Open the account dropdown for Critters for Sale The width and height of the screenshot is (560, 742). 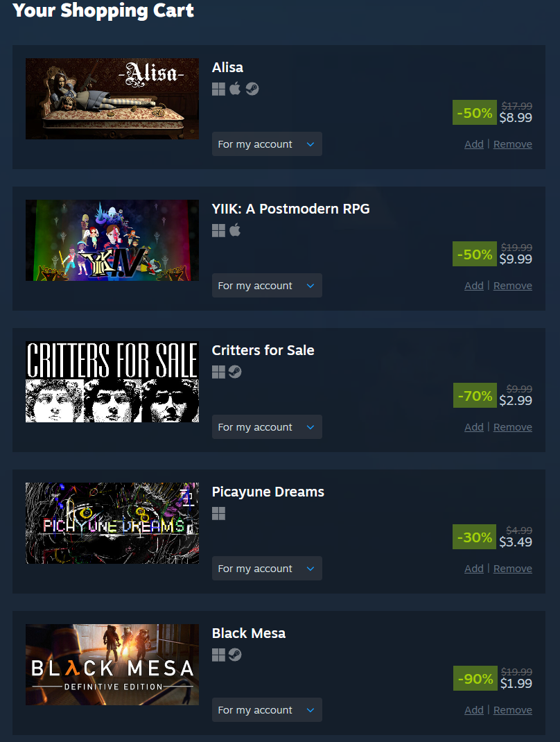[267, 427]
